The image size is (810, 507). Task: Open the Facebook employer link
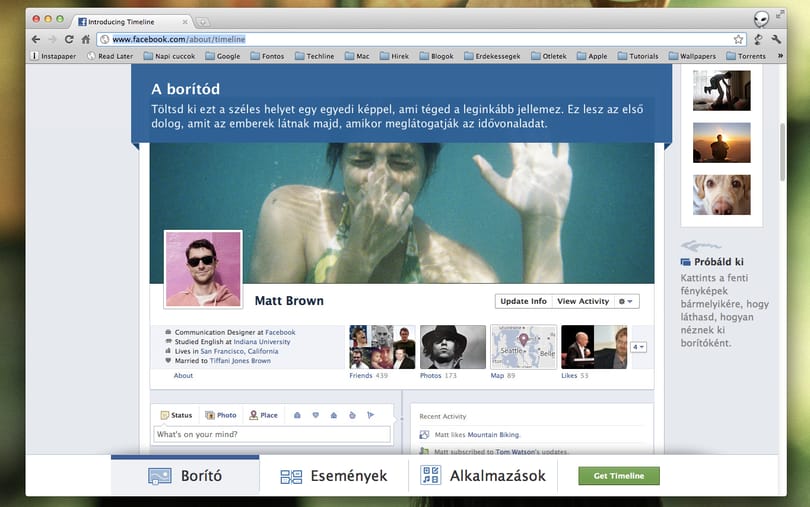coord(280,332)
